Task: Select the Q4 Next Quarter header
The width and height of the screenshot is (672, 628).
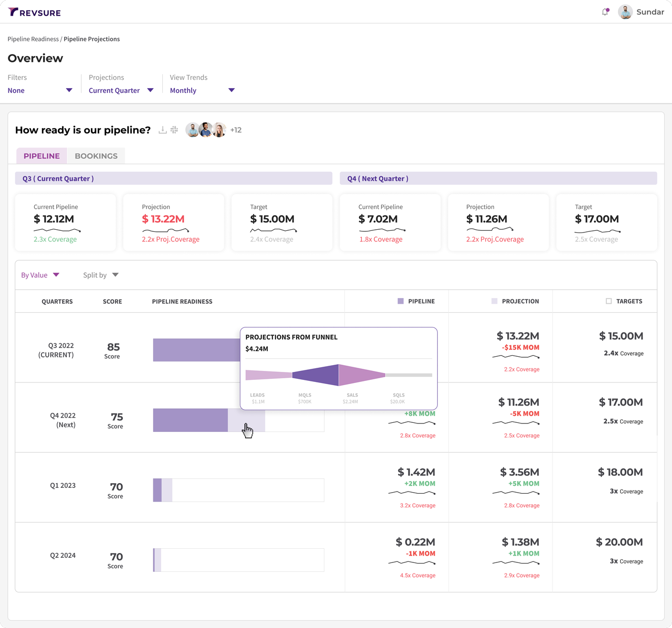Action: click(498, 178)
